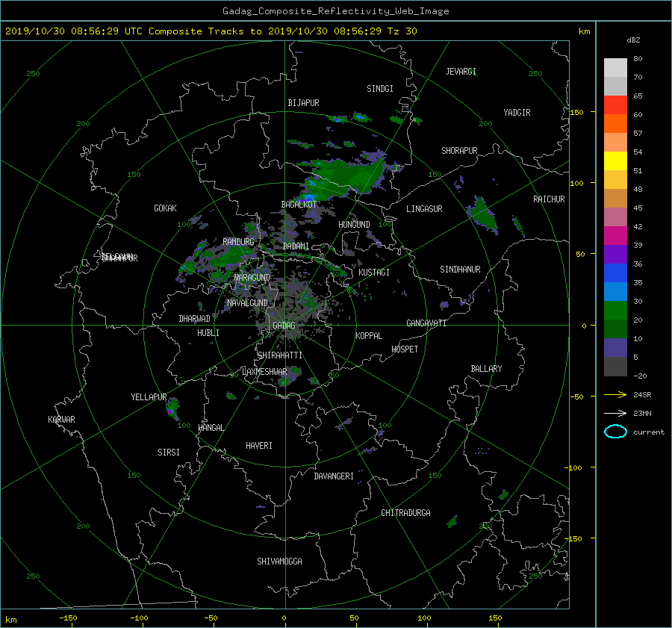Click the 150 km mark on right axis
672x628 pixels.
(x=577, y=112)
